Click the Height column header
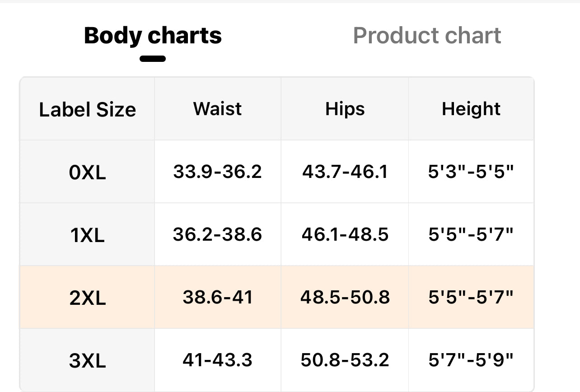 click(x=471, y=109)
